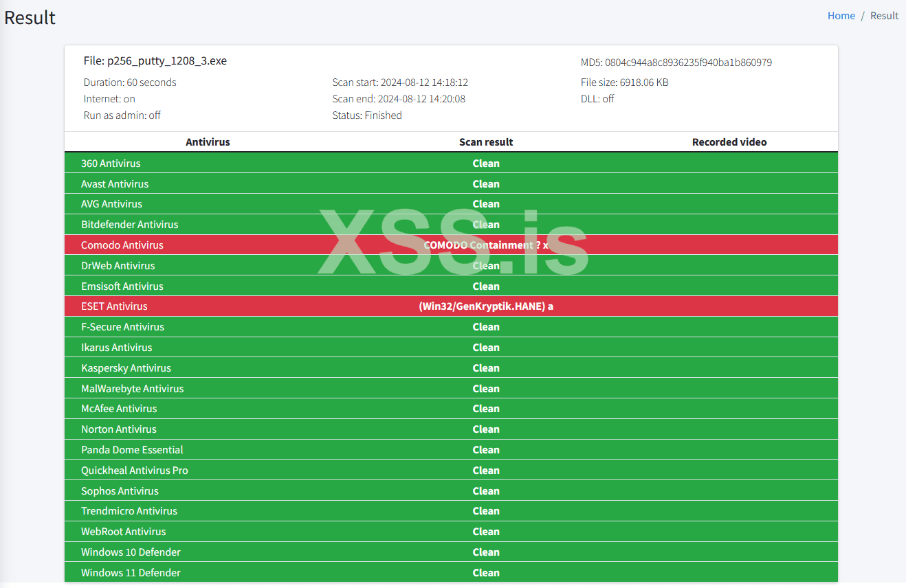Select the Norton Antivirus row name
The image size is (906, 588).
[x=119, y=429]
